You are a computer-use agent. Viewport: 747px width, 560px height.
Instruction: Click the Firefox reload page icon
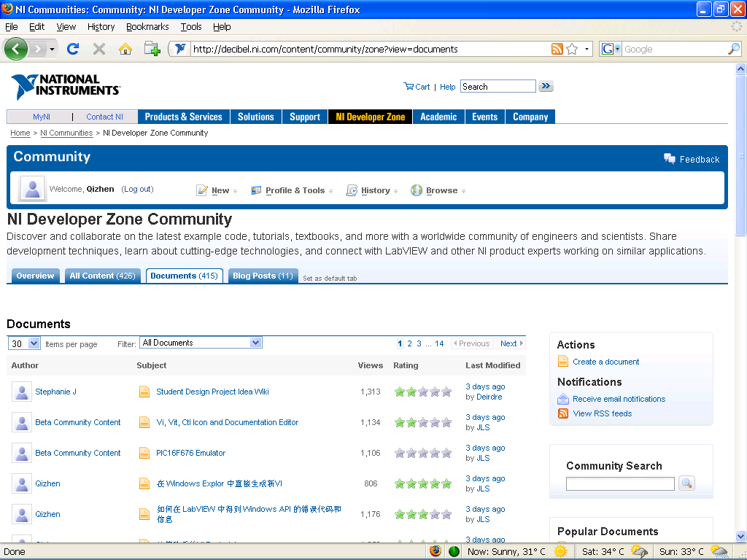[73, 49]
